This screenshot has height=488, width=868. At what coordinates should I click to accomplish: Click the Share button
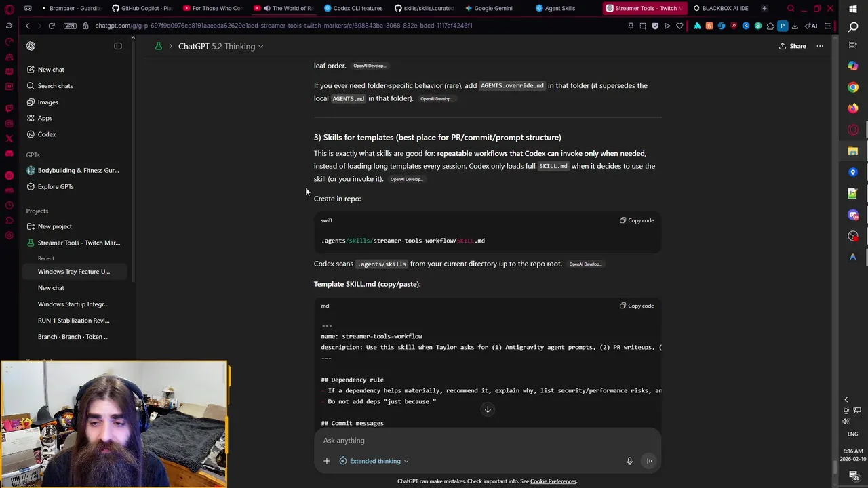(x=792, y=46)
